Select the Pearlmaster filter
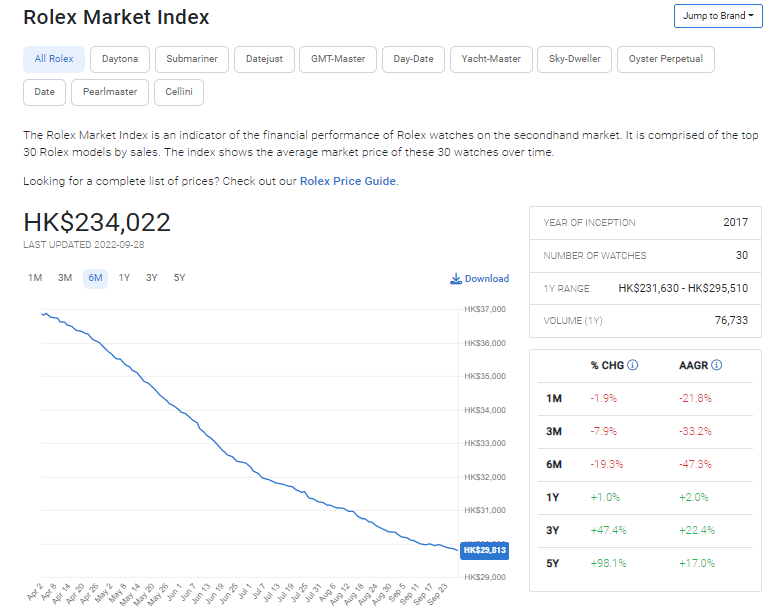Image resolution: width=777 pixels, height=613 pixels. (110, 92)
